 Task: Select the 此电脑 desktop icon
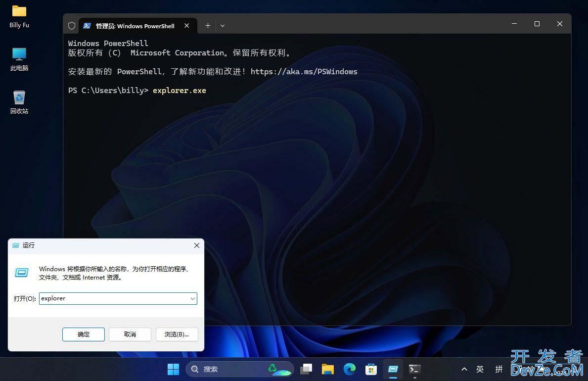click(19, 59)
